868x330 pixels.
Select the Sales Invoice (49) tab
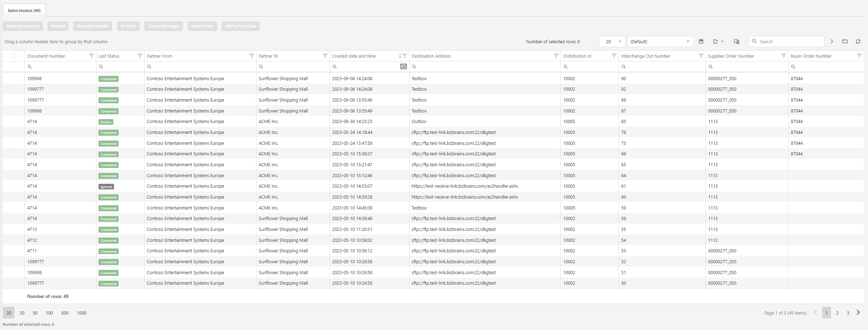tap(24, 11)
